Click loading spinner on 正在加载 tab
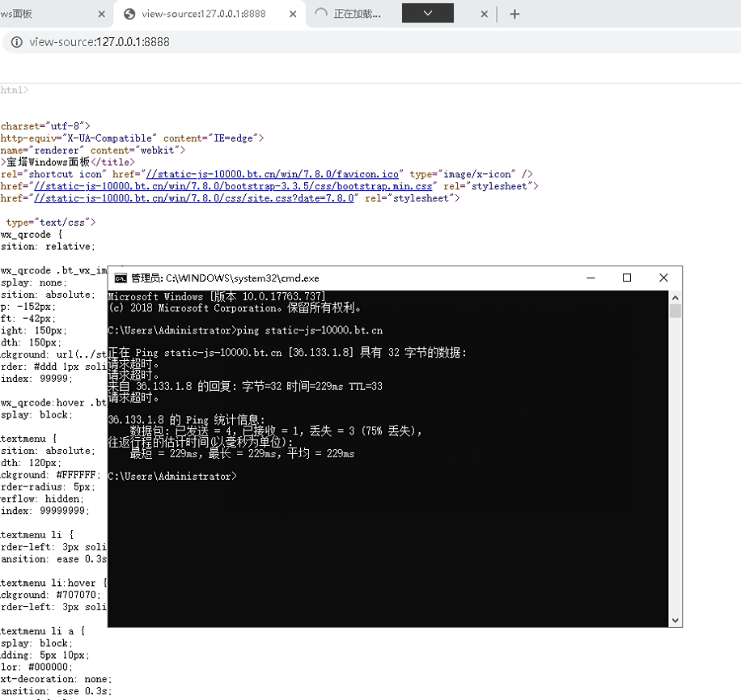This screenshot has width=741, height=700. tap(321, 14)
